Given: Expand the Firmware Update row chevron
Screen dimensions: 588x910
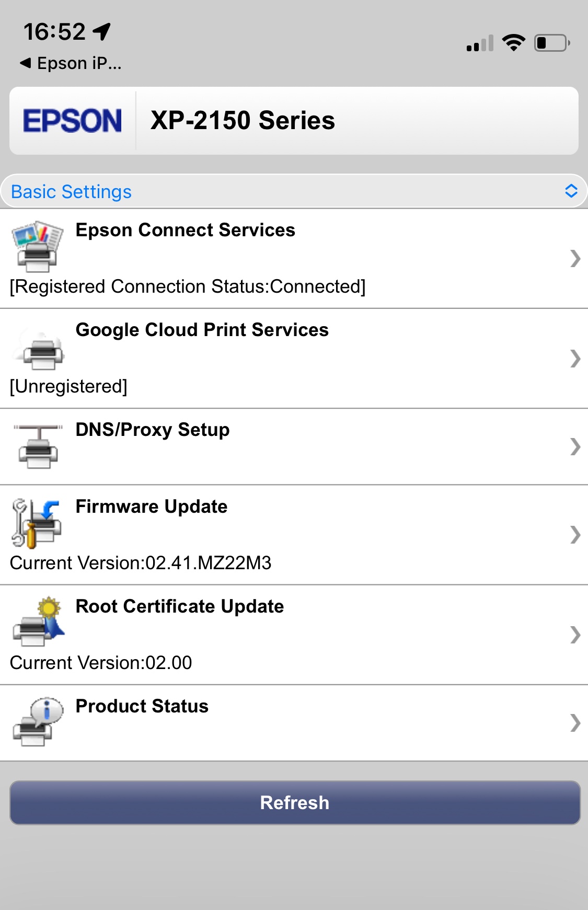Looking at the screenshot, I should pos(575,534).
